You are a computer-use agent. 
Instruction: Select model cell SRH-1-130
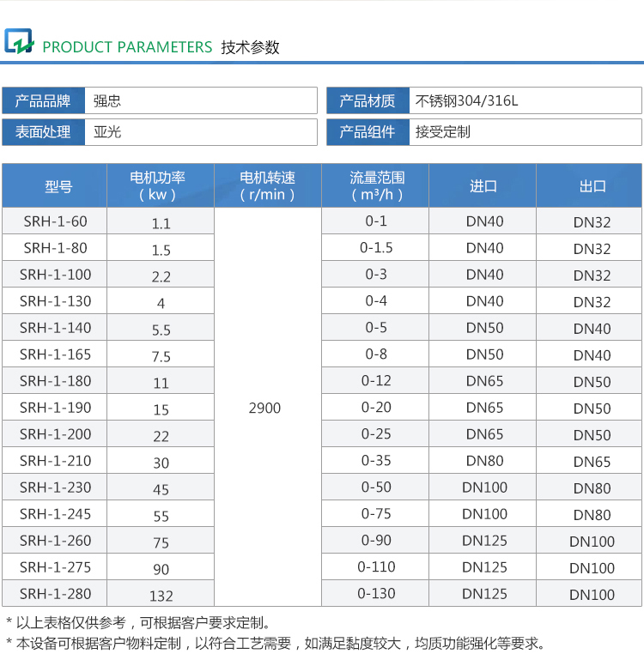[55, 300]
